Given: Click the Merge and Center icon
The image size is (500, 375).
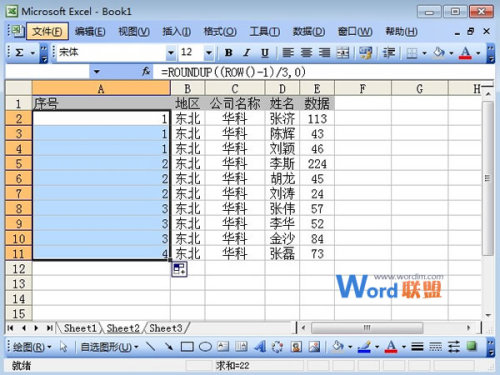Looking at the screenshot, I should 343,53.
